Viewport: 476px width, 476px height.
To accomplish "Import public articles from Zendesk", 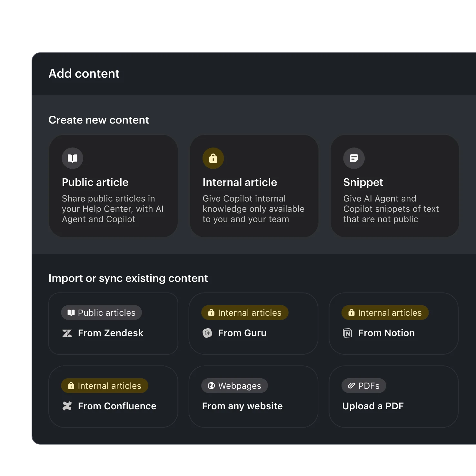I will [x=113, y=323].
